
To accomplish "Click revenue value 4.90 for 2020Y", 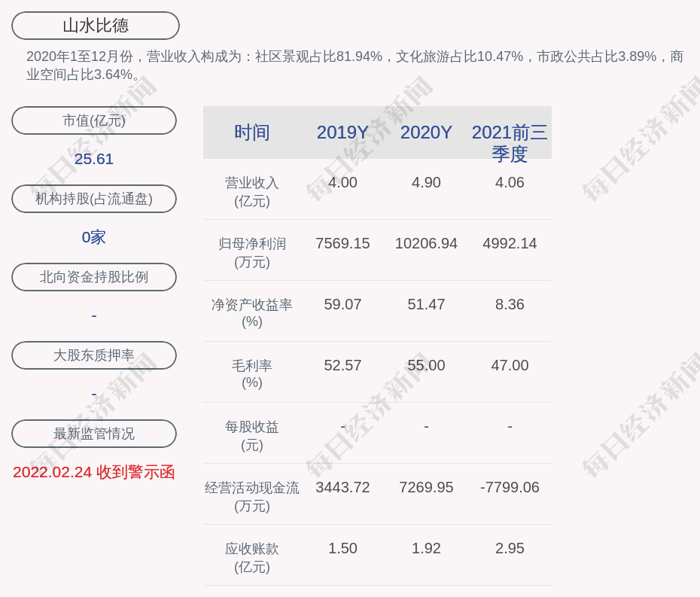I will click(426, 183).
